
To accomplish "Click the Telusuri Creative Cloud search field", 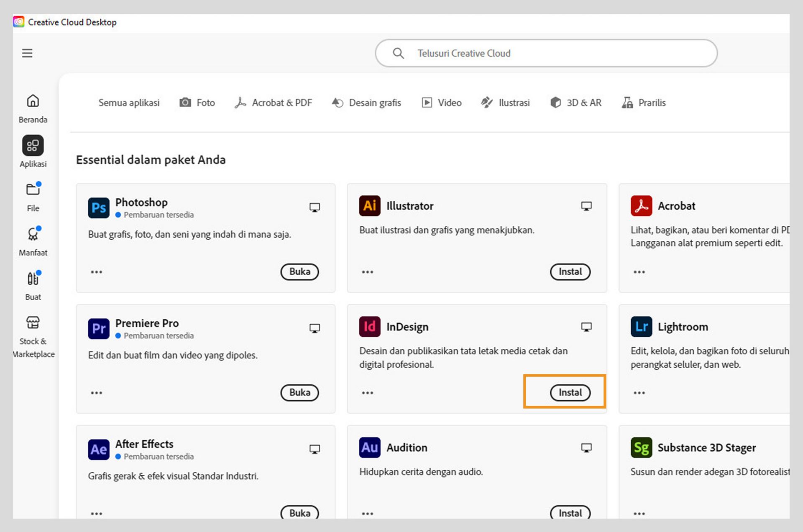I will (x=546, y=53).
